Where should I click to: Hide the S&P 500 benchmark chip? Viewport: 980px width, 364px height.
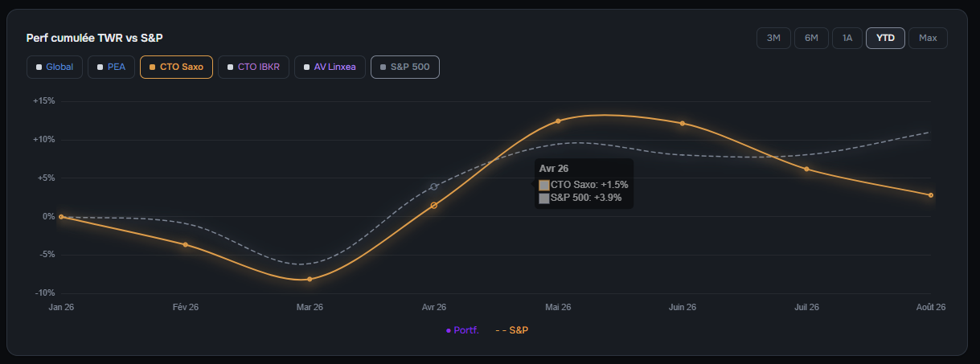point(405,67)
